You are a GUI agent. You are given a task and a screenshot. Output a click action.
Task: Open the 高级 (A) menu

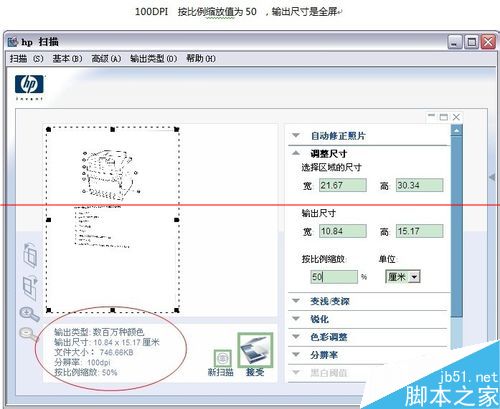click(x=106, y=59)
